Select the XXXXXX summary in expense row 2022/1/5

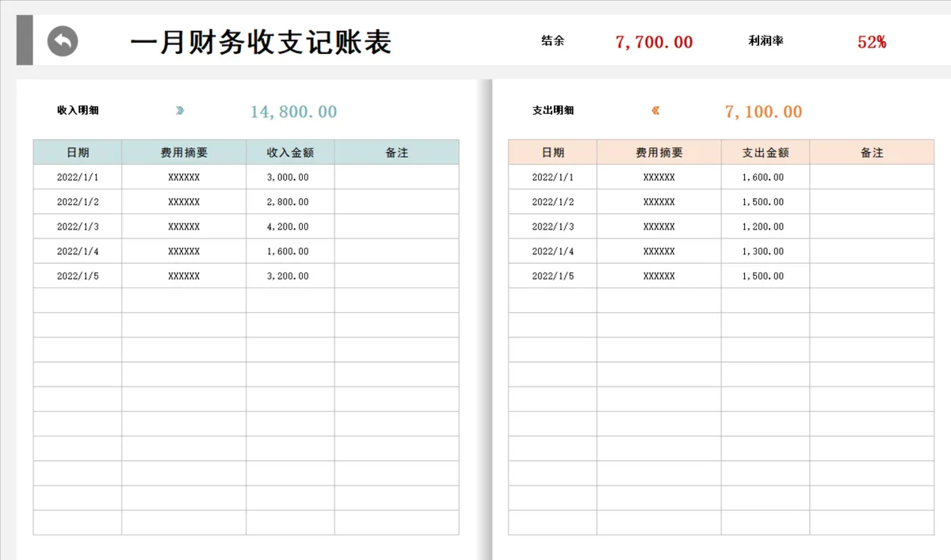click(x=659, y=276)
